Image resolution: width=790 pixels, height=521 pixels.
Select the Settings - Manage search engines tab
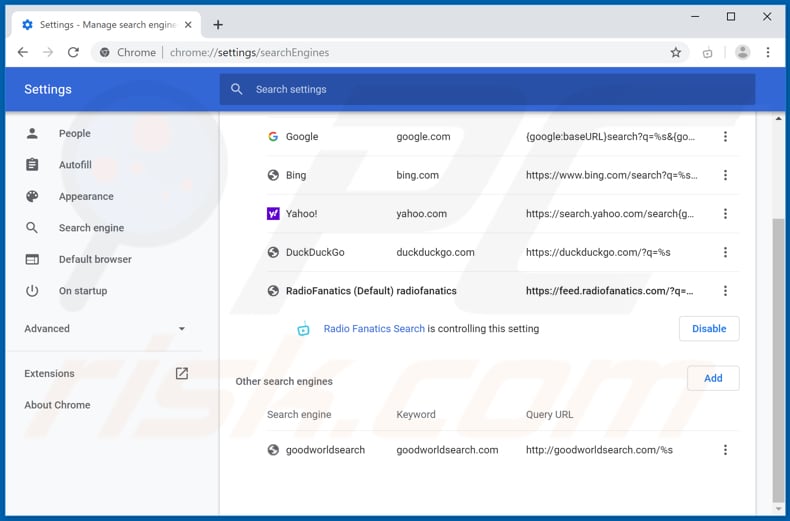105,25
